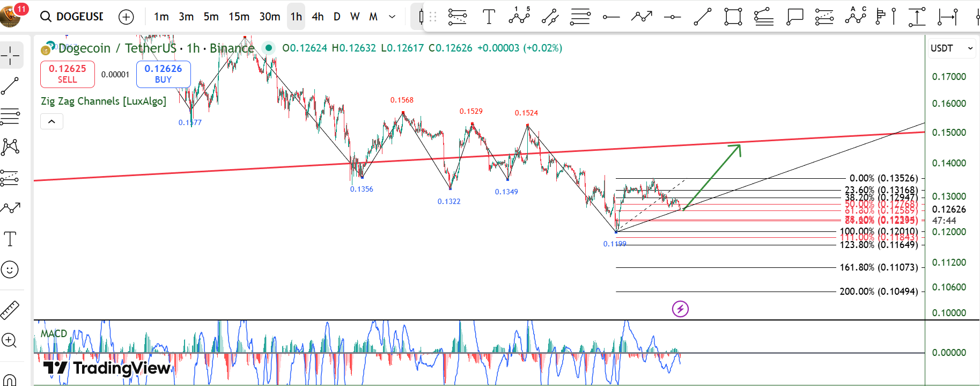This screenshot has width=980, height=386.
Task: Click the current price 0.12626 axis tag
Action: (949, 209)
